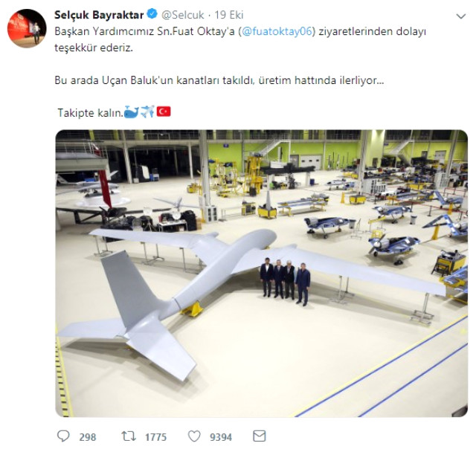476x449 pixels.
Task: Click the blue verified badge
Action: tap(152, 14)
